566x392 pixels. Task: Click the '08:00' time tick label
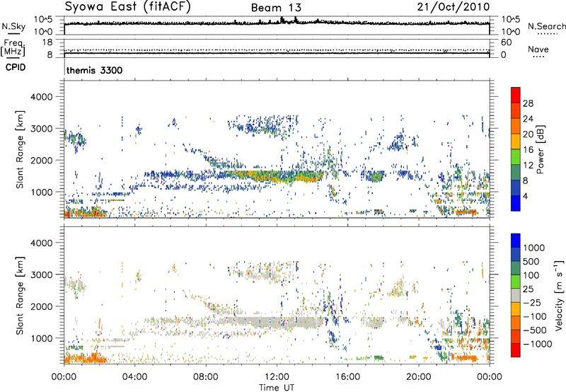pos(206,377)
